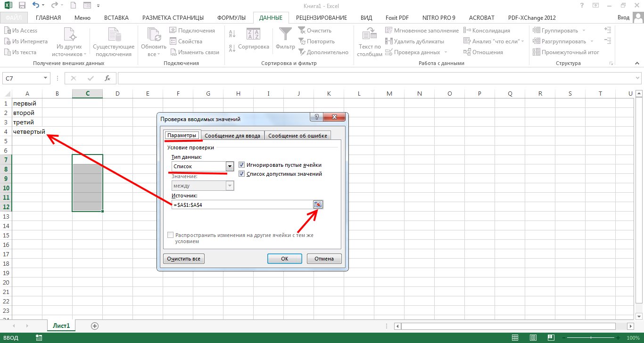Click 'Промежуточный итог' icon
This screenshot has width=644, height=343.
click(x=537, y=52)
